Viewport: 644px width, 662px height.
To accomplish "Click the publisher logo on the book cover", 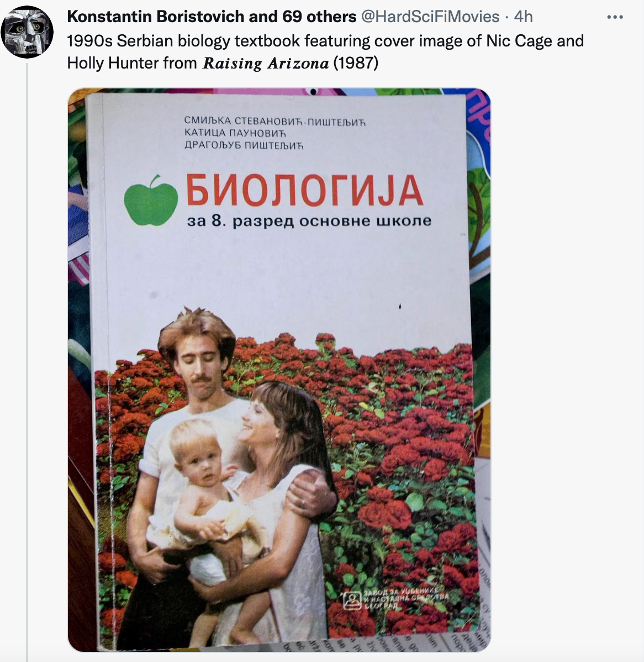I will [x=351, y=600].
